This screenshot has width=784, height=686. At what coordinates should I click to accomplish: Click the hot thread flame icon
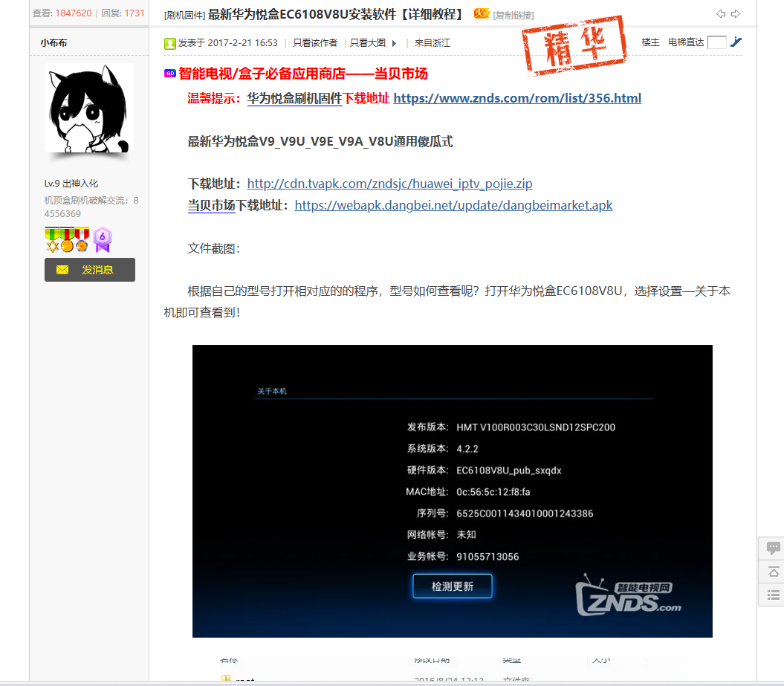point(482,14)
